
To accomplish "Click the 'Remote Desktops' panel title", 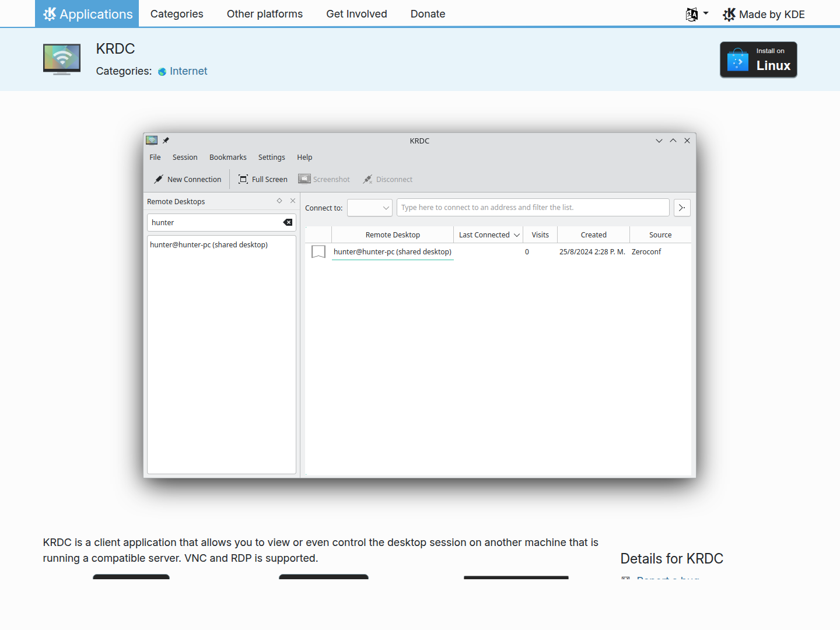I will pos(176,202).
